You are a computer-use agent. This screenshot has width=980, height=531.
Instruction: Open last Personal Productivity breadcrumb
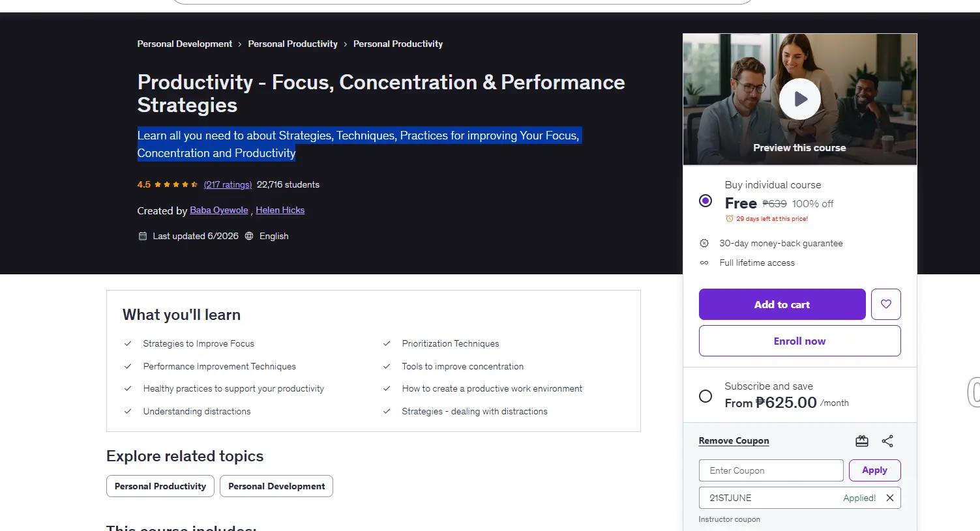[x=398, y=44]
